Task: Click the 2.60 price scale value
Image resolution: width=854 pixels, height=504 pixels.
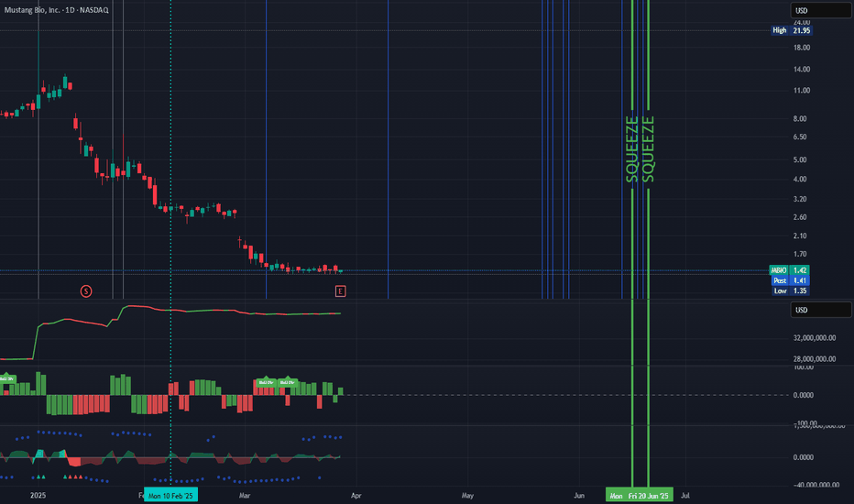Action: [800, 217]
